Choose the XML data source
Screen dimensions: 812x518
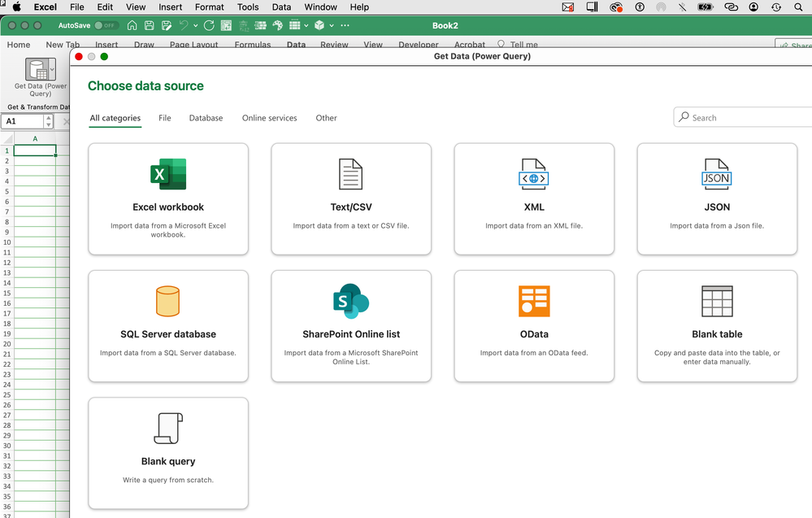tap(534, 199)
